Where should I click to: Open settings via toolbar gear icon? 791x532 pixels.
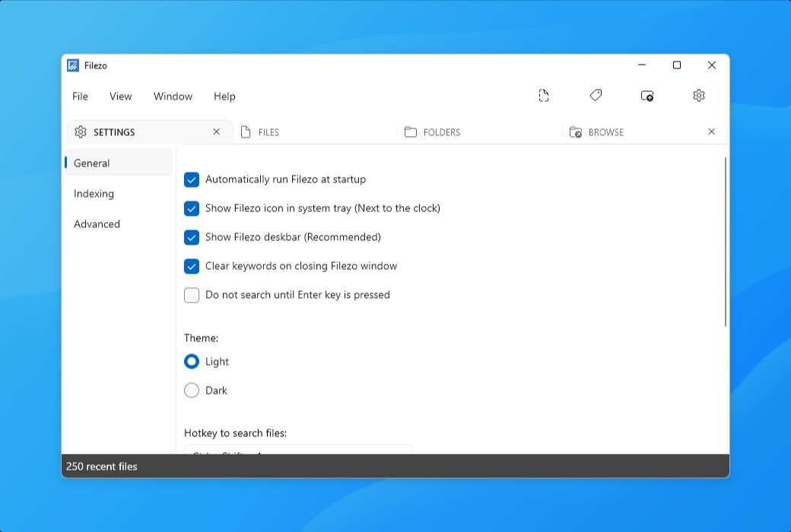699,95
